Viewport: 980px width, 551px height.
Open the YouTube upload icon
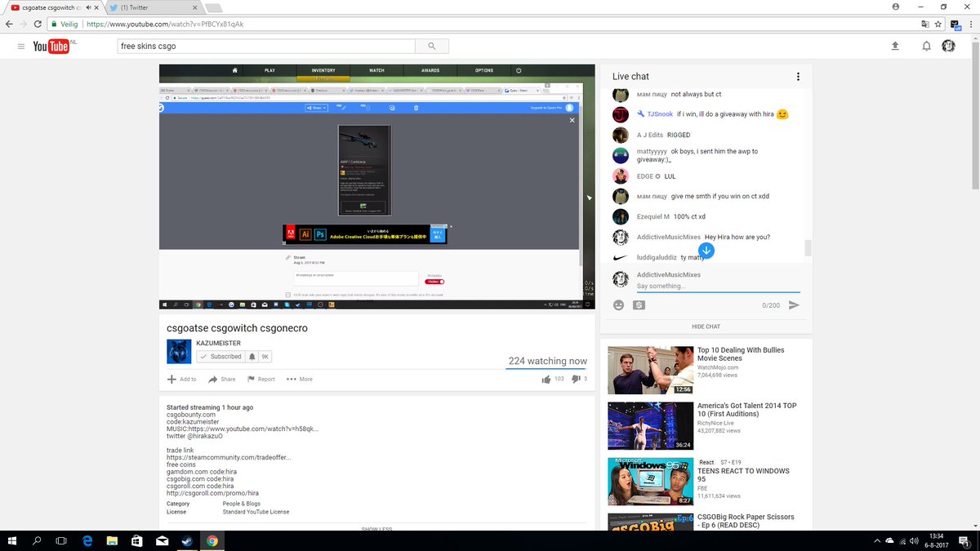tap(895, 47)
